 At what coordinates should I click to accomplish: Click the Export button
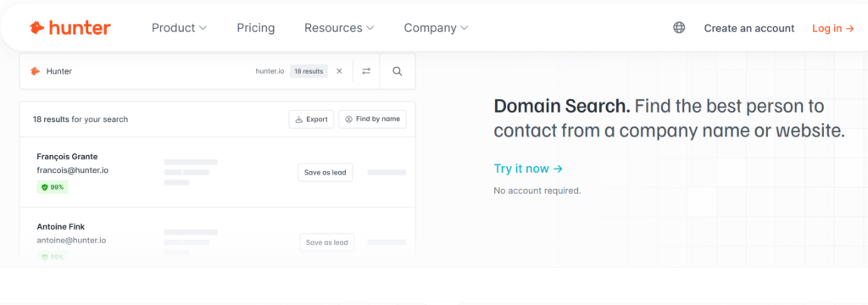tap(311, 119)
